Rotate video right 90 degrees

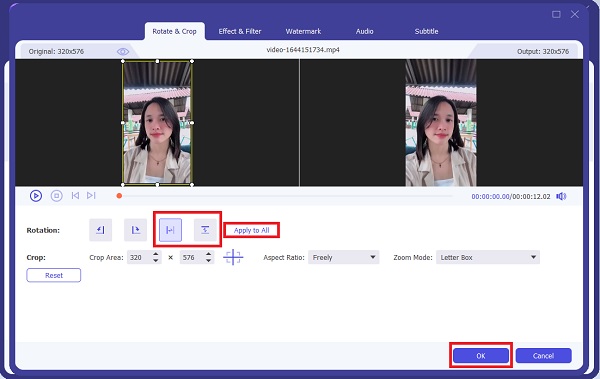(x=135, y=230)
